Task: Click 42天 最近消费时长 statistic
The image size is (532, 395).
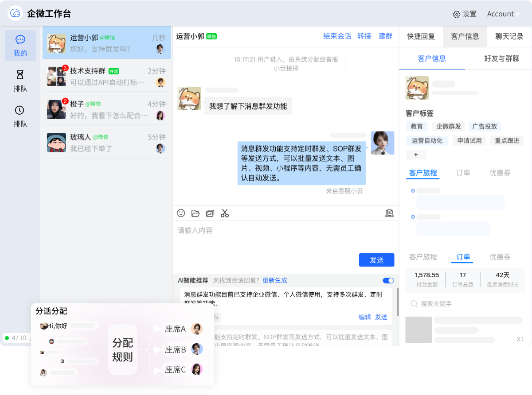Action: 503,279
